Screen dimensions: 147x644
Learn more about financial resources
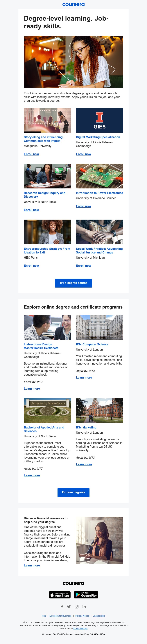(32, 566)
